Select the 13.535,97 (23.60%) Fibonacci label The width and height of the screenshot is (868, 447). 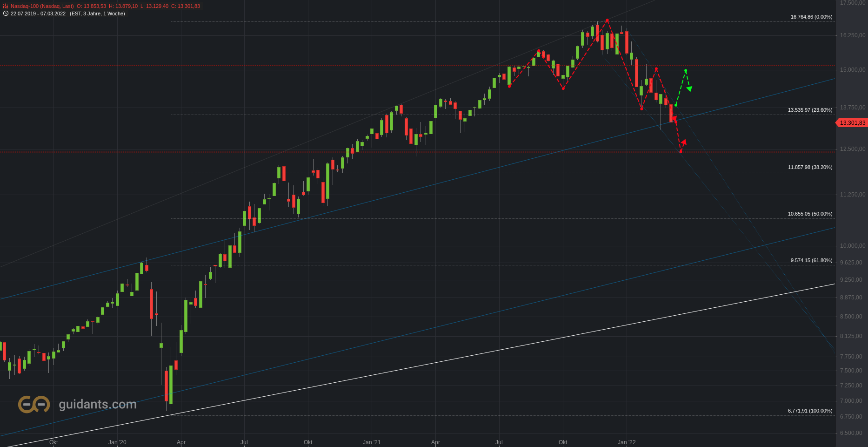click(x=810, y=110)
